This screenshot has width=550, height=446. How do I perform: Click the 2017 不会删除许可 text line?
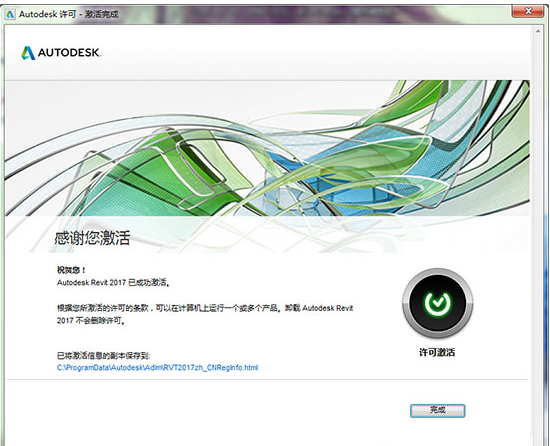click(91, 320)
